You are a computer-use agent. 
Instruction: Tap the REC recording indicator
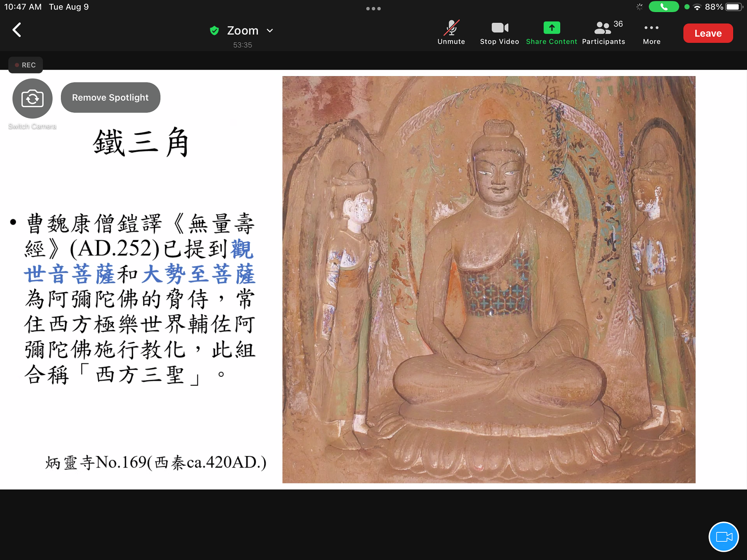[26, 65]
